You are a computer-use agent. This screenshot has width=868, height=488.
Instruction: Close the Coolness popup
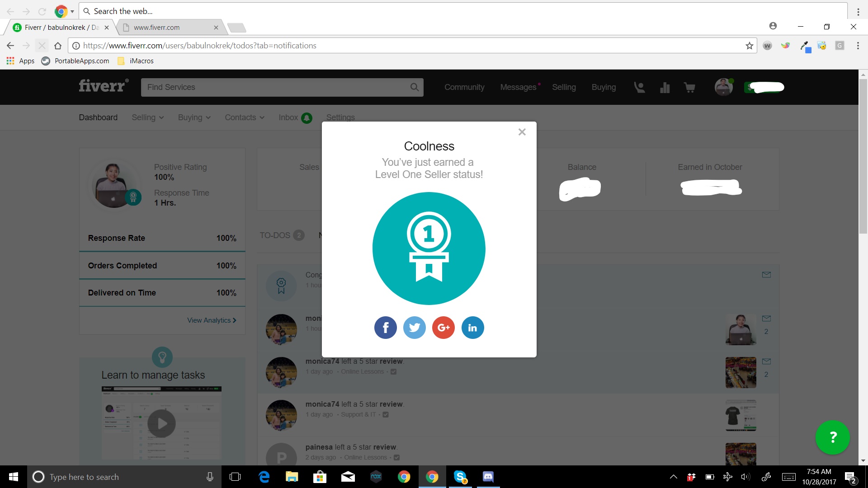[x=522, y=131]
